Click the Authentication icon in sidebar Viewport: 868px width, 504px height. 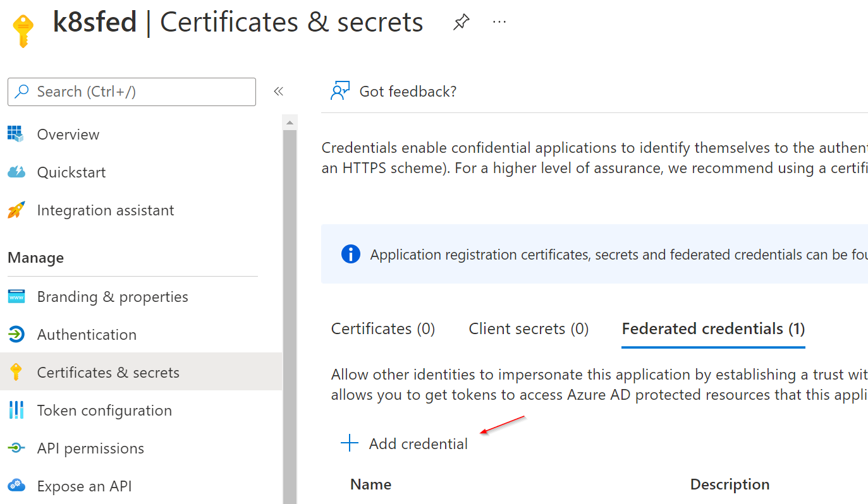(x=16, y=335)
